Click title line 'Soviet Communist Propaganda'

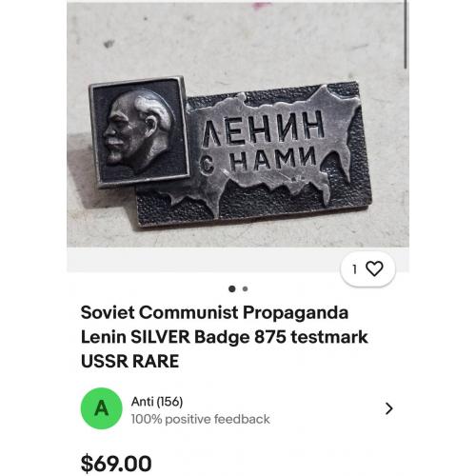coord(214,312)
